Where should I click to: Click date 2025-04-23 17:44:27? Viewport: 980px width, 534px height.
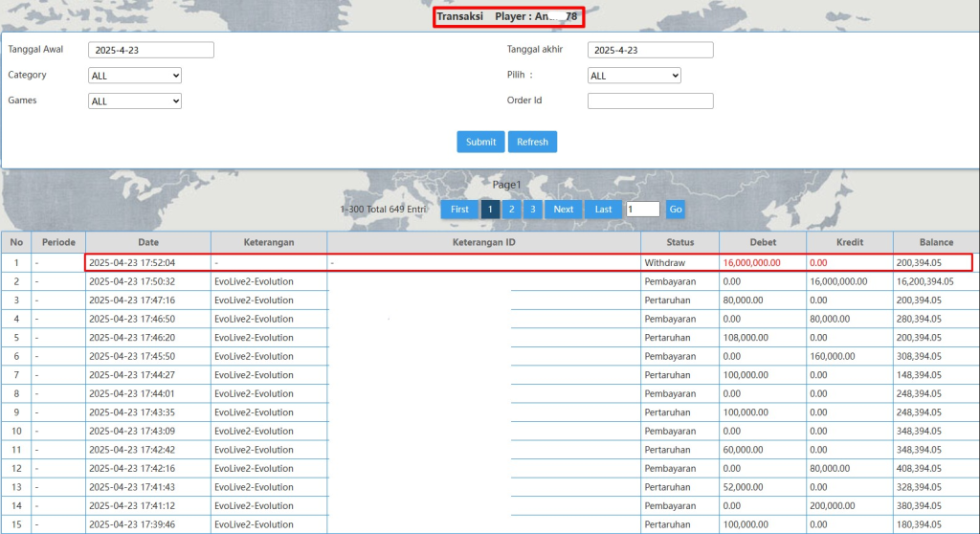coord(132,375)
